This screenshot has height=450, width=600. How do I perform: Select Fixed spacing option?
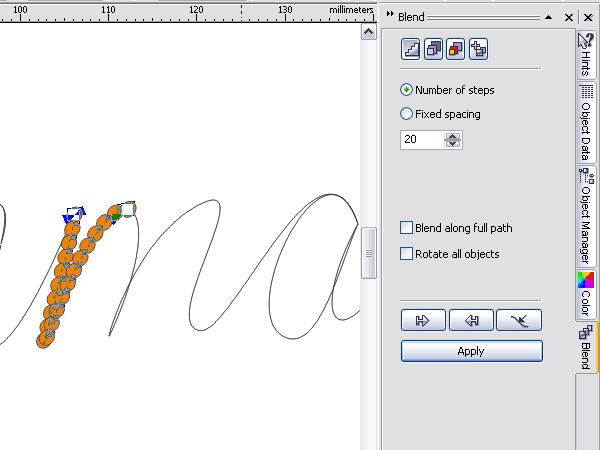tap(440, 114)
